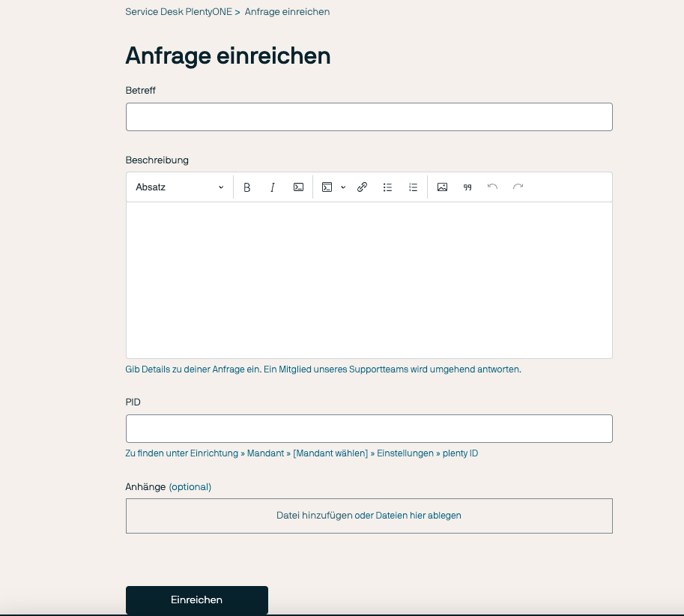The width and height of the screenshot is (684, 616).
Task: Open the Mandant link in the PID hint
Action: [x=266, y=453]
